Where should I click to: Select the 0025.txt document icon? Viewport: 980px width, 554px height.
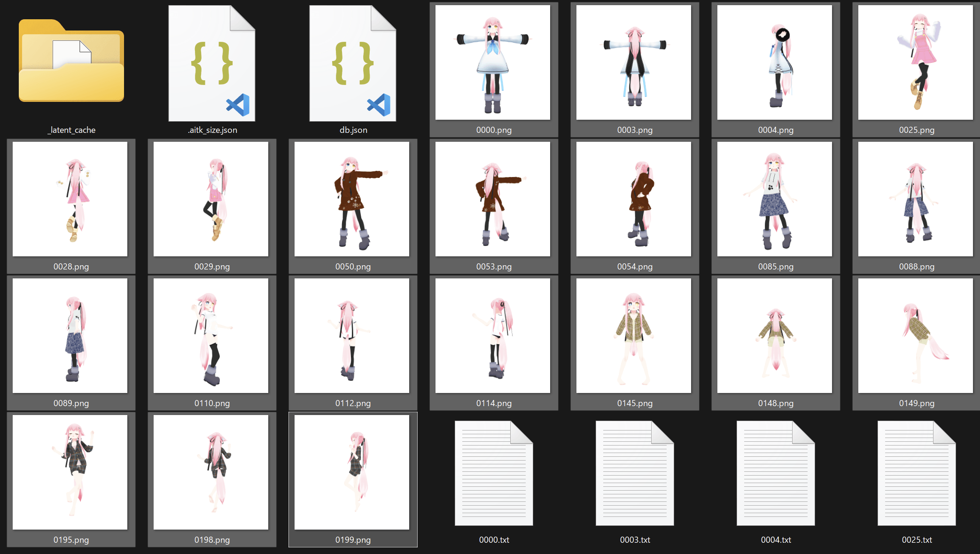[917, 473]
